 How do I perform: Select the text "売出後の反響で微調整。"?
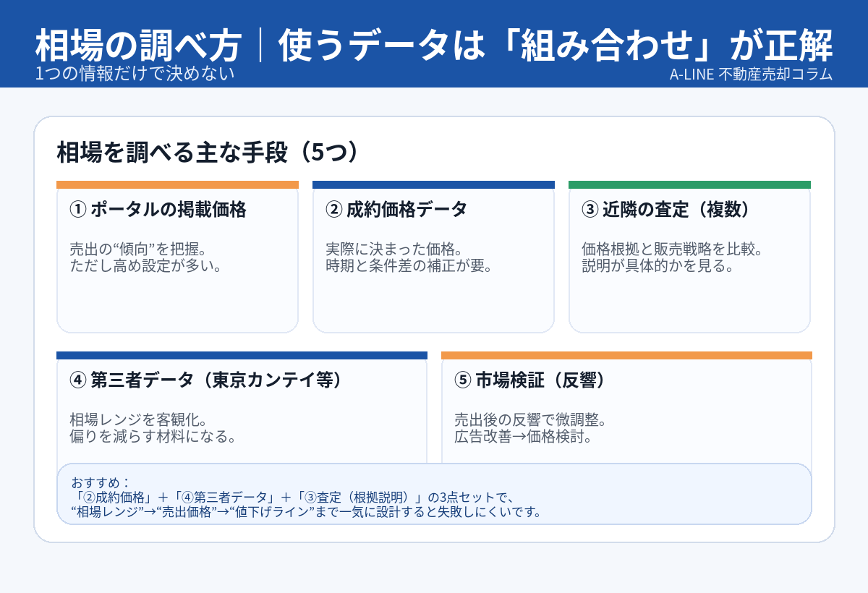tap(529, 420)
